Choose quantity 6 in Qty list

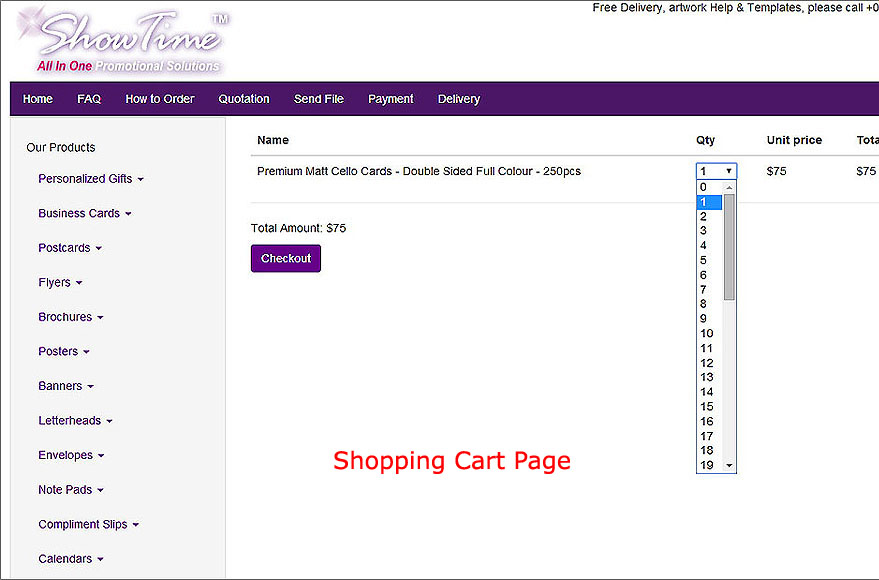710,275
